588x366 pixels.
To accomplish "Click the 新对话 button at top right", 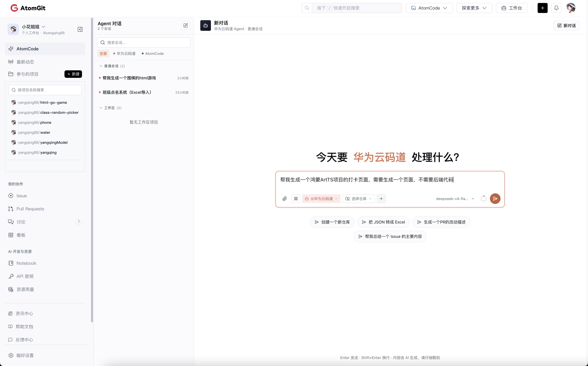I will [566, 26].
